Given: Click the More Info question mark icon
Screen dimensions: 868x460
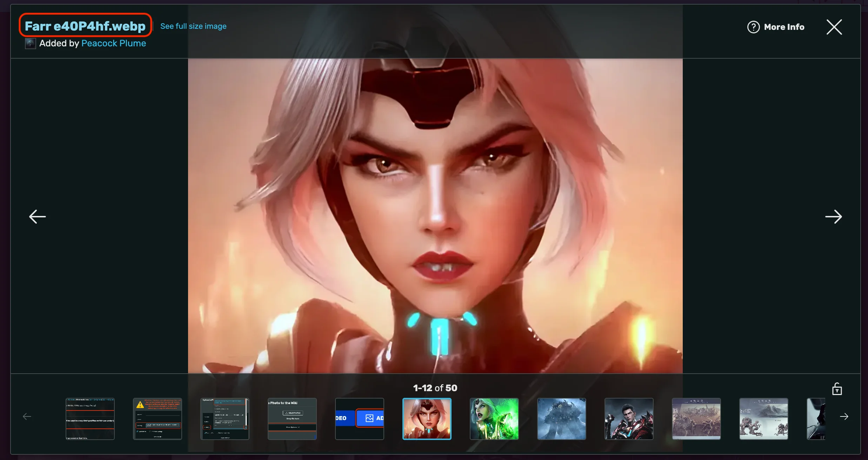Looking at the screenshot, I should click(x=753, y=27).
